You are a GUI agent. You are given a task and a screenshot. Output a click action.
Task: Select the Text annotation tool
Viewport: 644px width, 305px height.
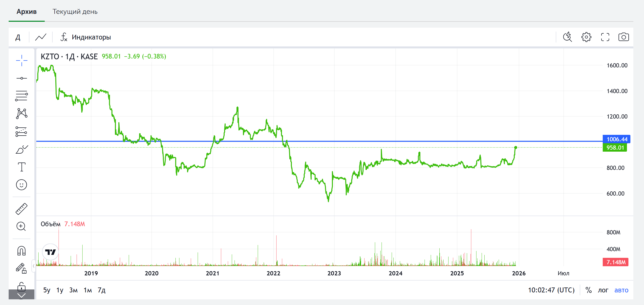coord(21,167)
